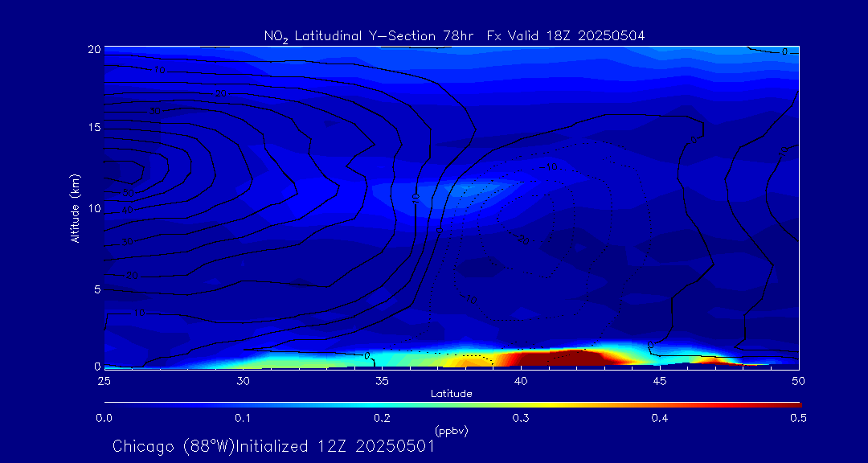The image size is (868, 463).
Task: Click the dark red end of the color scale
Action: (794, 405)
